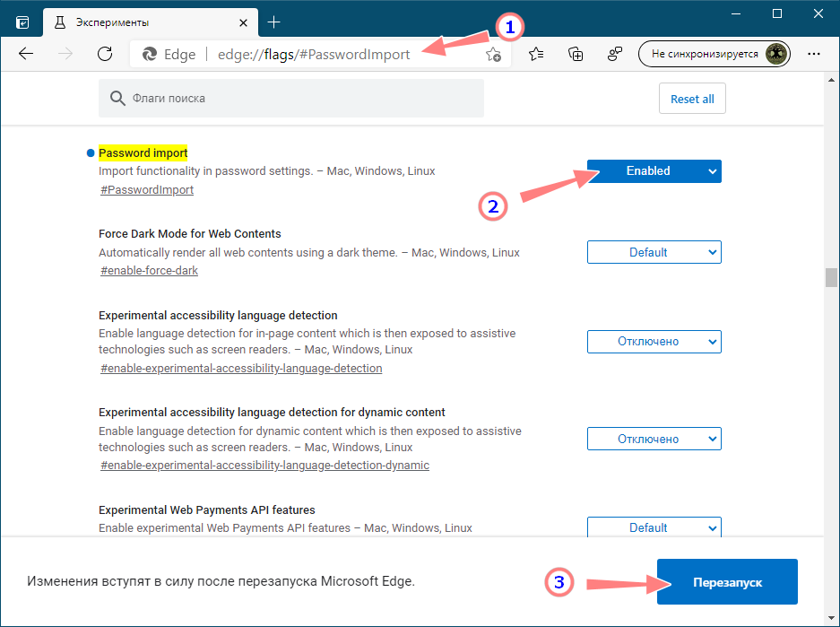Click the restart notice text about Microsoft Edge
The height and width of the screenshot is (627, 840).
pyautogui.click(x=221, y=581)
